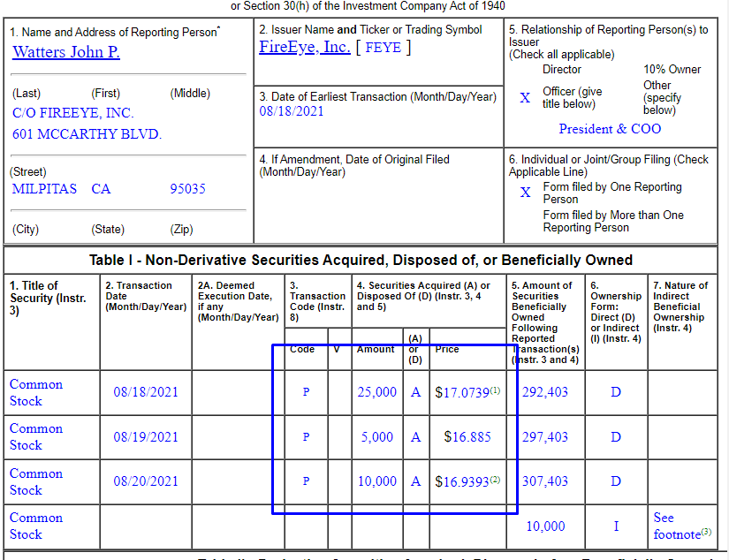Click the beneficially owned amount 292,403
This screenshot has height=560, width=729.
point(545,392)
